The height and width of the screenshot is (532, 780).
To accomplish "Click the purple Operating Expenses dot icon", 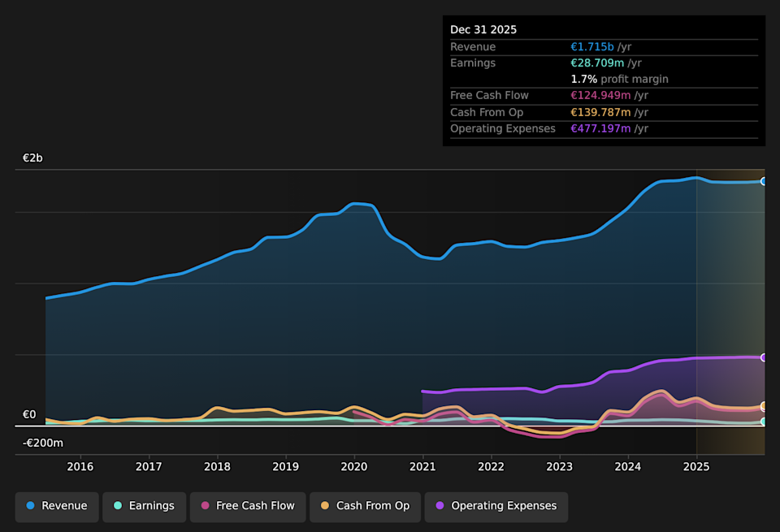I will (x=440, y=506).
